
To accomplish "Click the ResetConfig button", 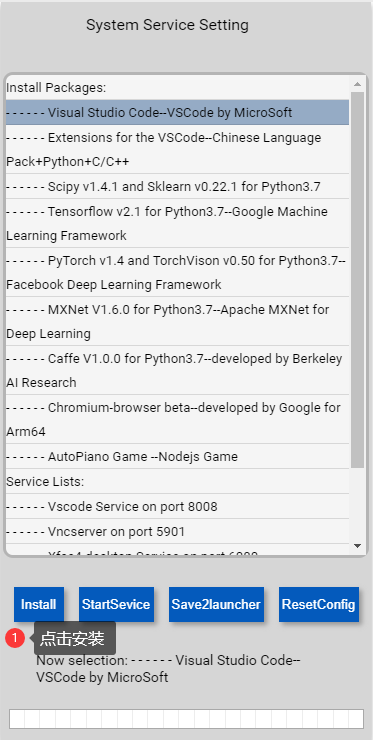I will coord(319,604).
